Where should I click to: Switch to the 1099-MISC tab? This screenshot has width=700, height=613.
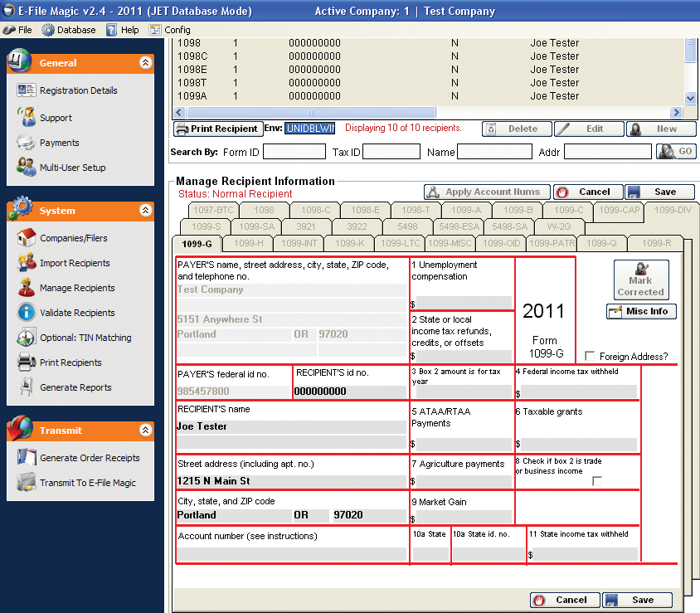click(449, 243)
